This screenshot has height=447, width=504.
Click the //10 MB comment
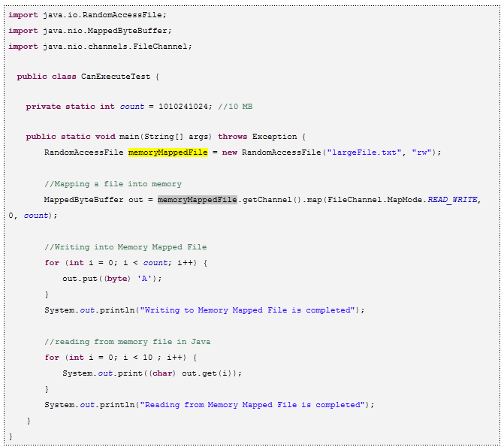point(235,107)
